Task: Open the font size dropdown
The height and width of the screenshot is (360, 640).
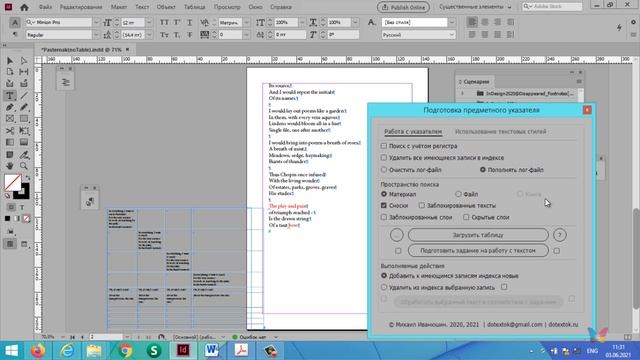Action: (149, 22)
